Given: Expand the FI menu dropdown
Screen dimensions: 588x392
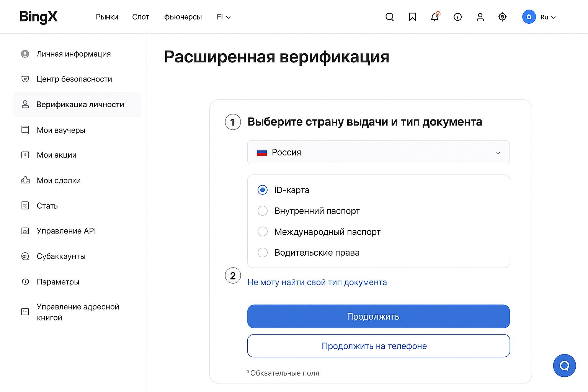Looking at the screenshot, I should 224,17.
